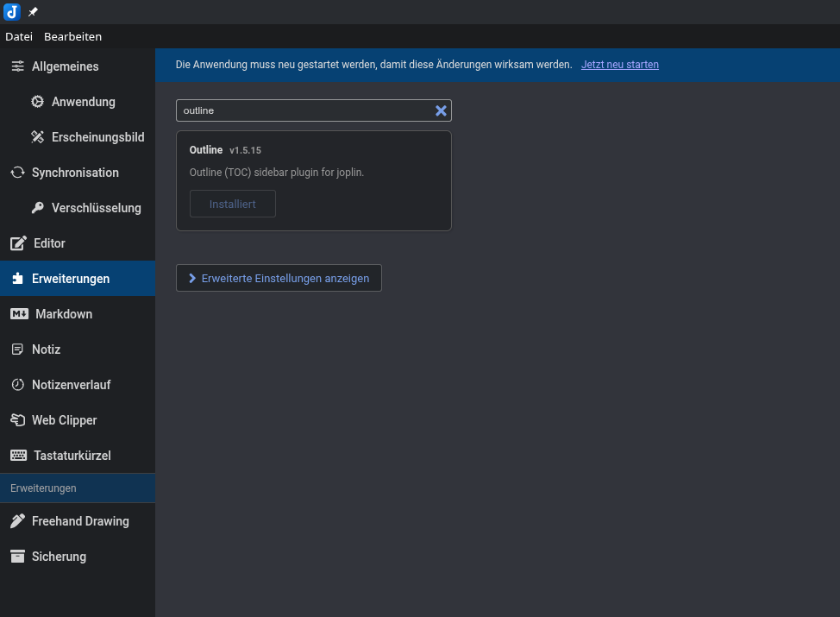The width and height of the screenshot is (840, 617).
Task: Click the Verschlüsselung key icon
Action: click(37, 207)
